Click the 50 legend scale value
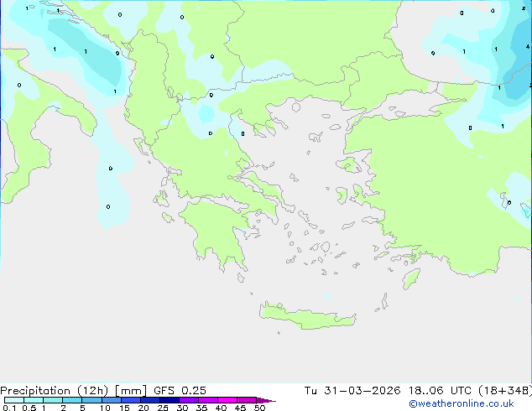This screenshot has width=532, height=411. (x=259, y=408)
